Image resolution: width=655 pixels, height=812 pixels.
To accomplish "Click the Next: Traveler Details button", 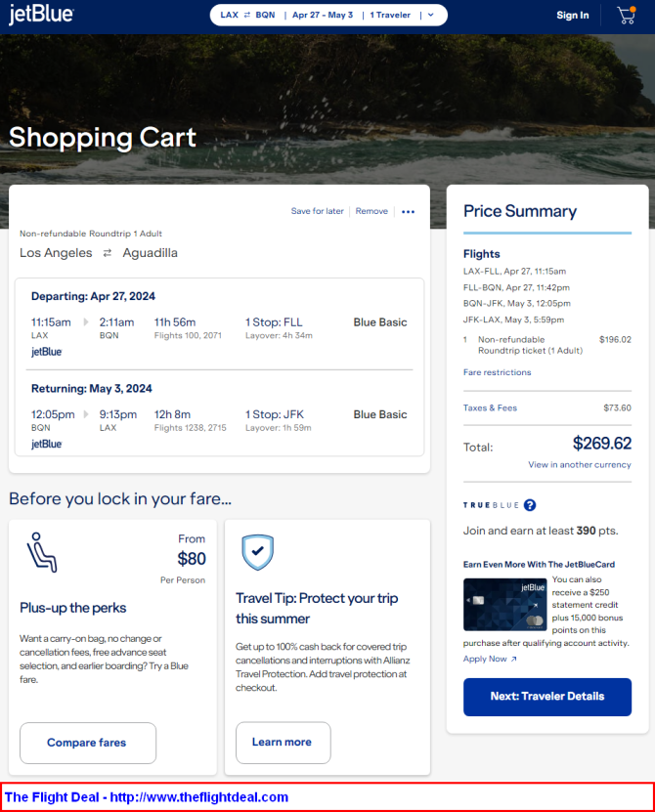I will pos(547,697).
